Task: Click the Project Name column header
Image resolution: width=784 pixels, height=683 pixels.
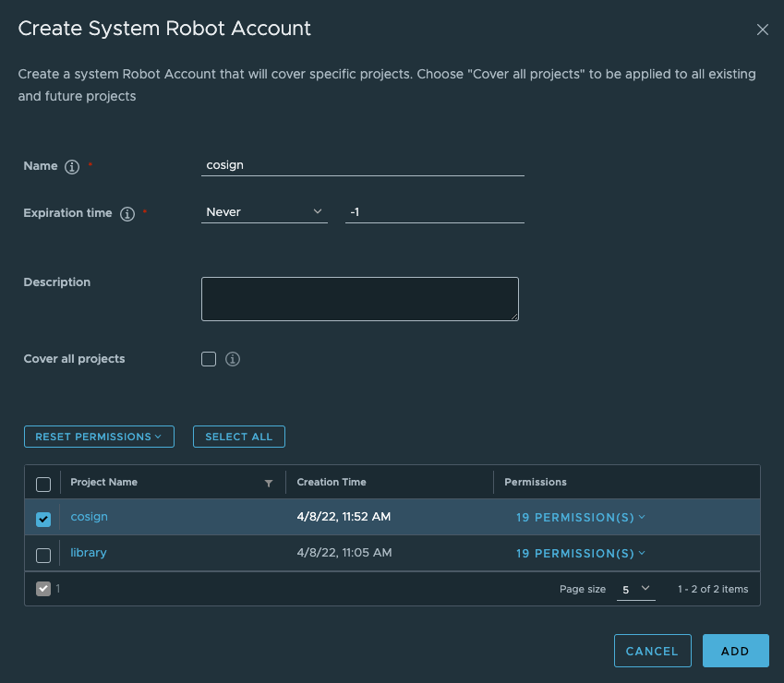Action: pyautogui.click(x=104, y=482)
